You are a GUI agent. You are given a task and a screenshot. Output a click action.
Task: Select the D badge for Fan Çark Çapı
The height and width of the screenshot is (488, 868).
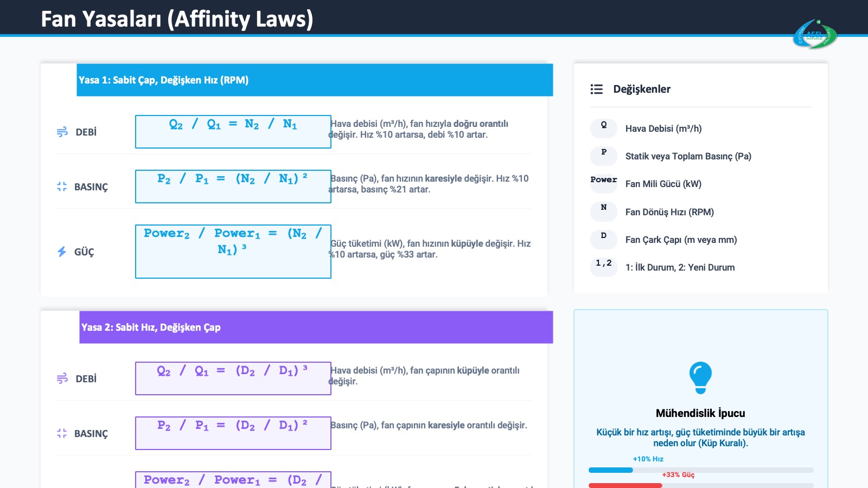[604, 239]
